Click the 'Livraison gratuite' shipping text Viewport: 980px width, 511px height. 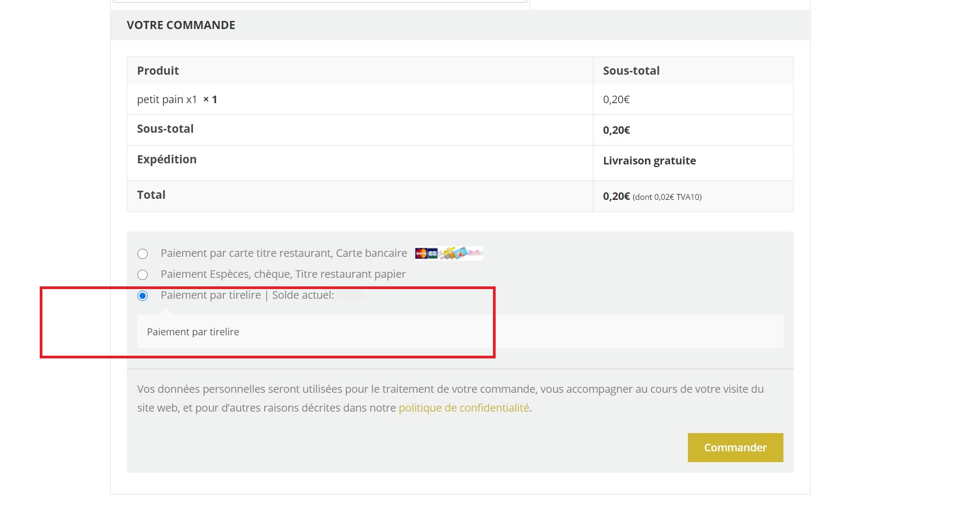[649, 161]
